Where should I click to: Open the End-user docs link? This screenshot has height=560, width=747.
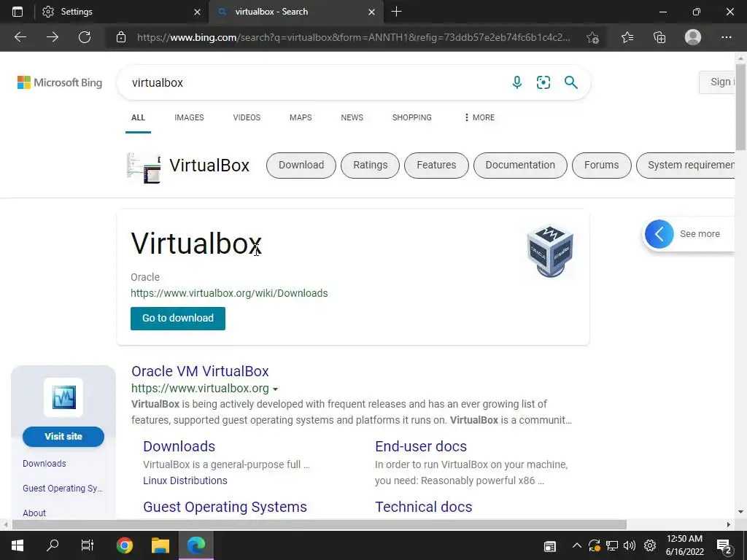(421, 447)
